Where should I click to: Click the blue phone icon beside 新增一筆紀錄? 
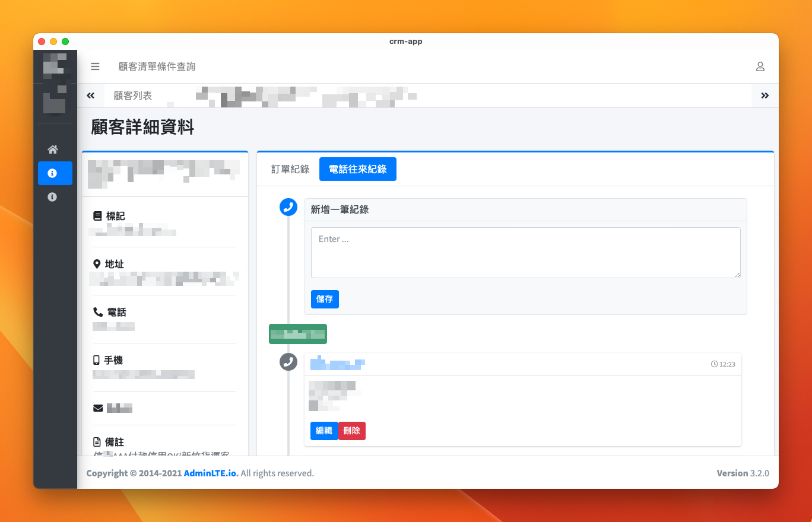pyautogui.click(x=288, y=207)
